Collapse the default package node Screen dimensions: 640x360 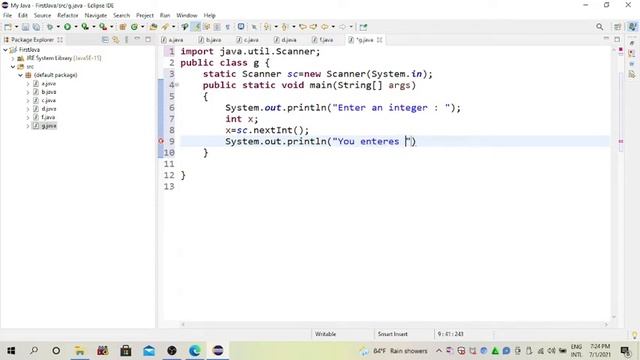[20, 75]
